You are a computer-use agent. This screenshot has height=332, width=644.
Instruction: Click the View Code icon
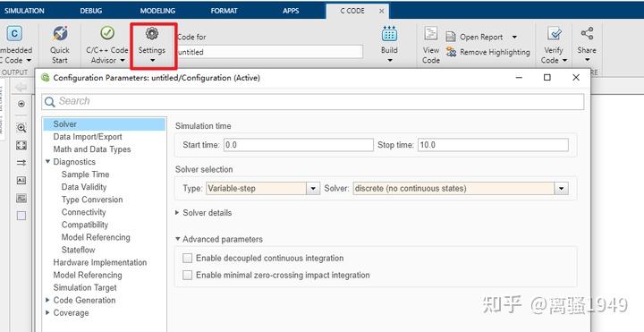point(430,34)
